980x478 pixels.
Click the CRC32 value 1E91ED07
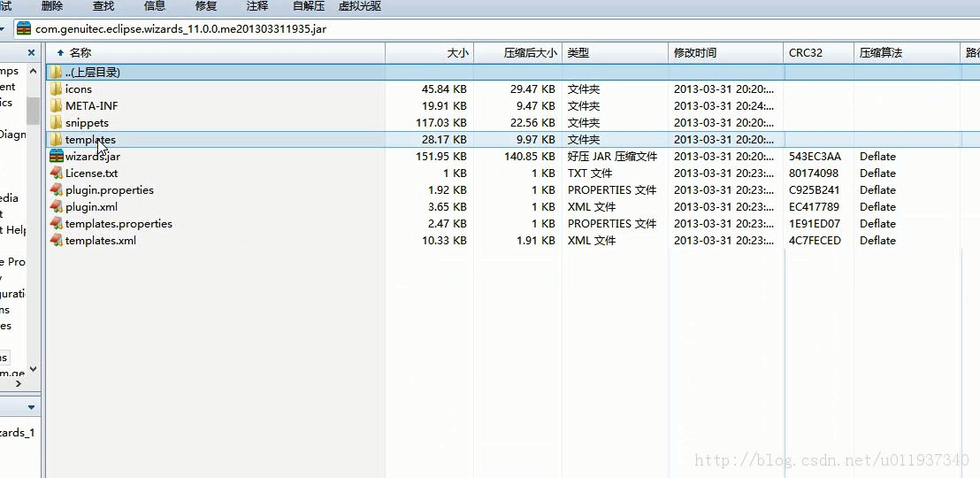point(815,224)
